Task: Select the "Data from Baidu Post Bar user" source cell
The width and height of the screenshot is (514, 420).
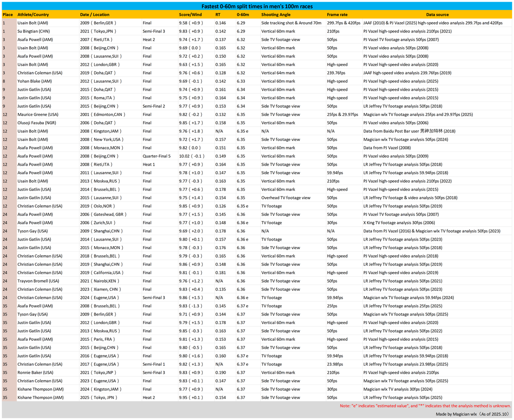Action: pyautogui.click(x=409, y=131)
